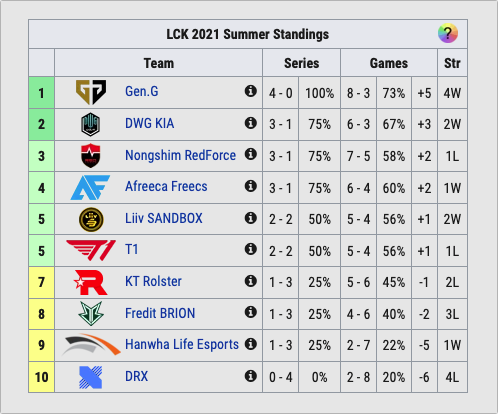Click the rainbow question mark help icon
Image resolution: width=498 pixels, height=414 pixels.
click(448, 33)
